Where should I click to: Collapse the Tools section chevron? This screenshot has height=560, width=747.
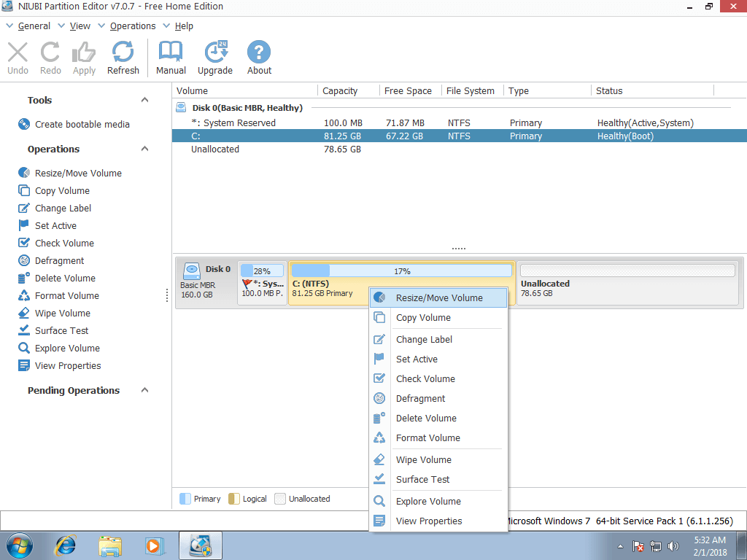click(x=145, y=100)
